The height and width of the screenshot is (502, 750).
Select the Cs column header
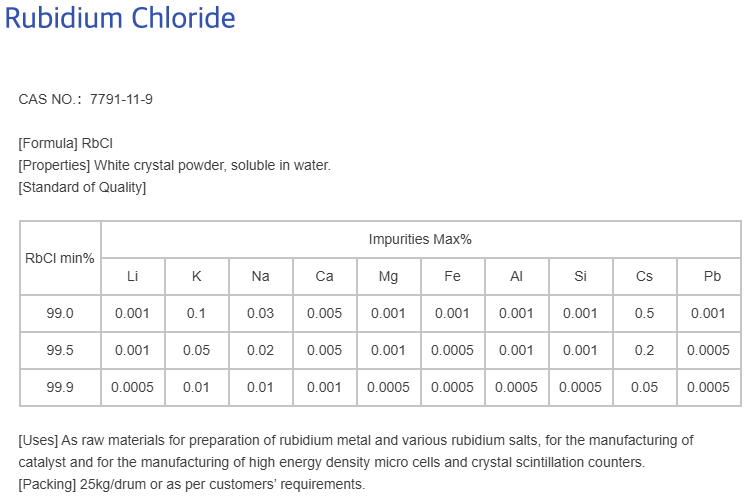pos(644,276)
